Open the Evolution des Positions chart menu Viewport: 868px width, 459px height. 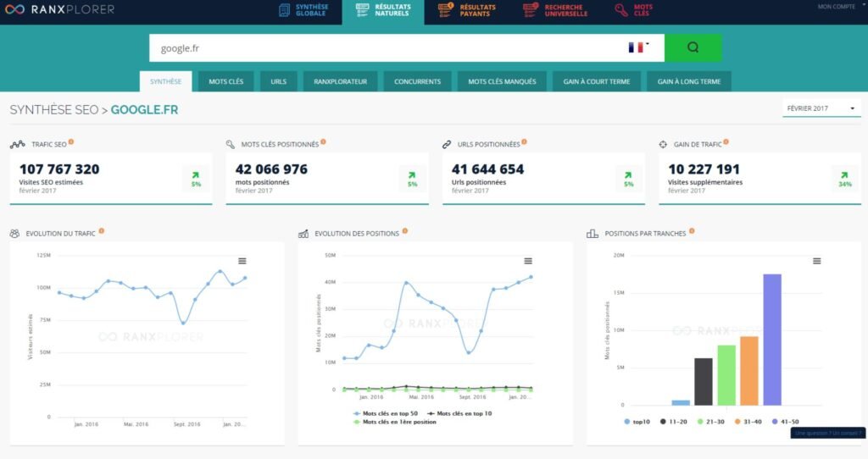(528, 261)
